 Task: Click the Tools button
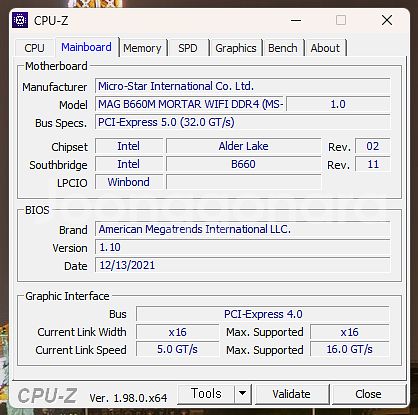(x=206, y=394)
